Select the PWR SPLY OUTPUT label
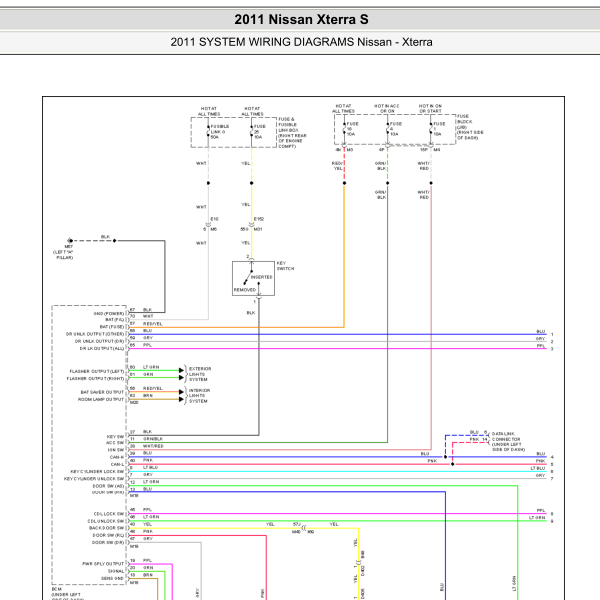The image size is (600, 600). (x=103, y=564)
